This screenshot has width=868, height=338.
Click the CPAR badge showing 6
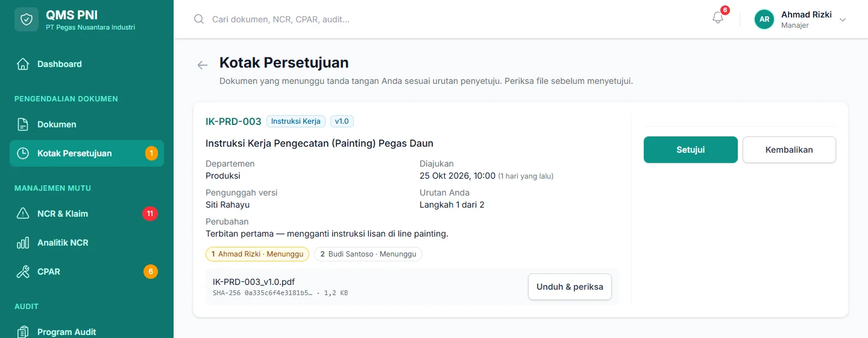[x=151, y=272]
